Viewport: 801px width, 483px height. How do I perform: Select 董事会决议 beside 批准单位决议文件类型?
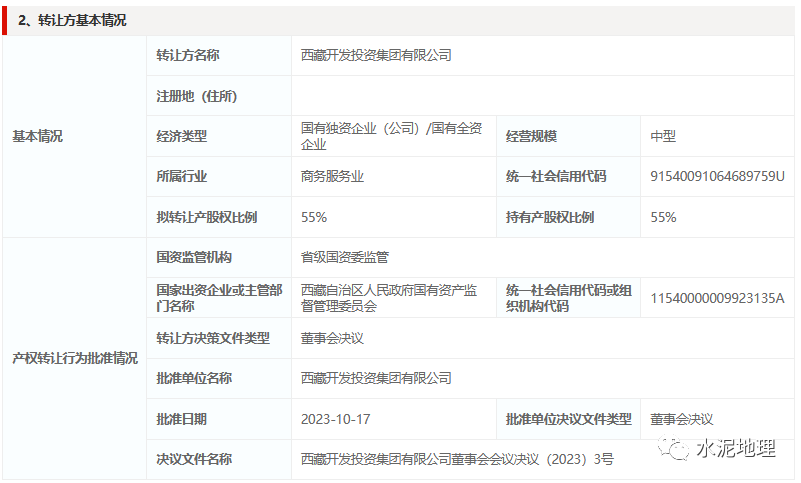(681, 419)
